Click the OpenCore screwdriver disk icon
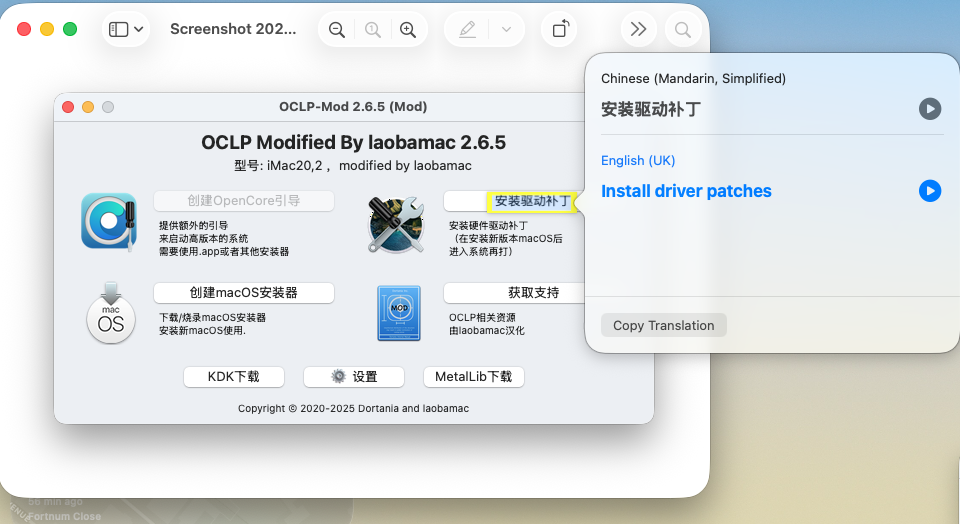Viewport: 960px width, 524px height. coord(109,221)
